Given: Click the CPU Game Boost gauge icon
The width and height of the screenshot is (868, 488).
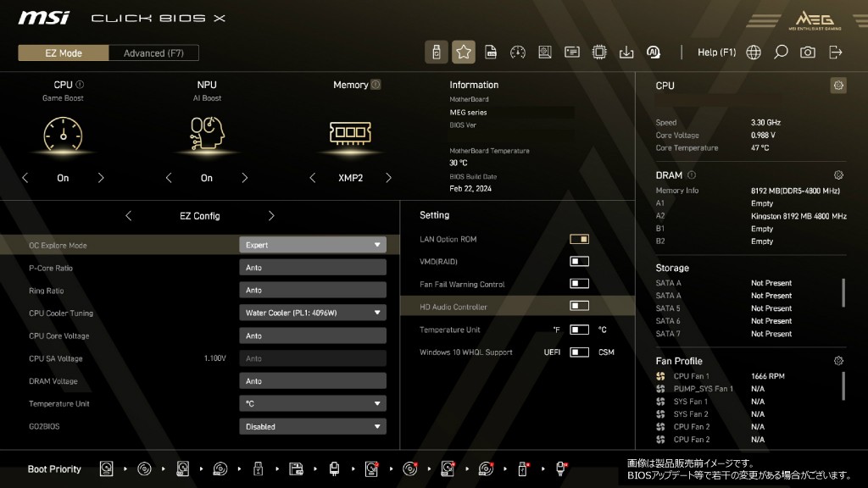Looking at the screenshot, I should (x=63, y=134).
